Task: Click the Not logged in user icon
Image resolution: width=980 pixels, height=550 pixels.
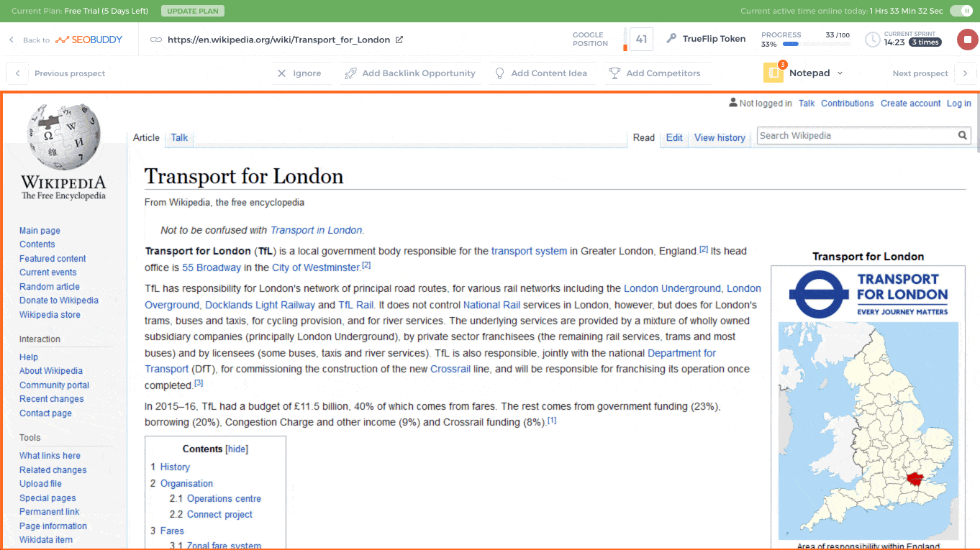Action: pos(733,103)
